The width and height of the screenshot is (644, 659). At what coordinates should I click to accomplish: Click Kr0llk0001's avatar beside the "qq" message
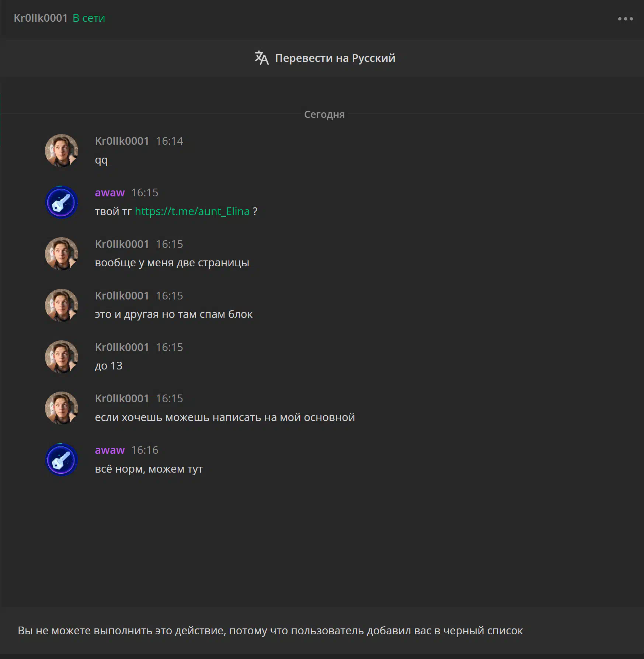click(x=62, y=150)
